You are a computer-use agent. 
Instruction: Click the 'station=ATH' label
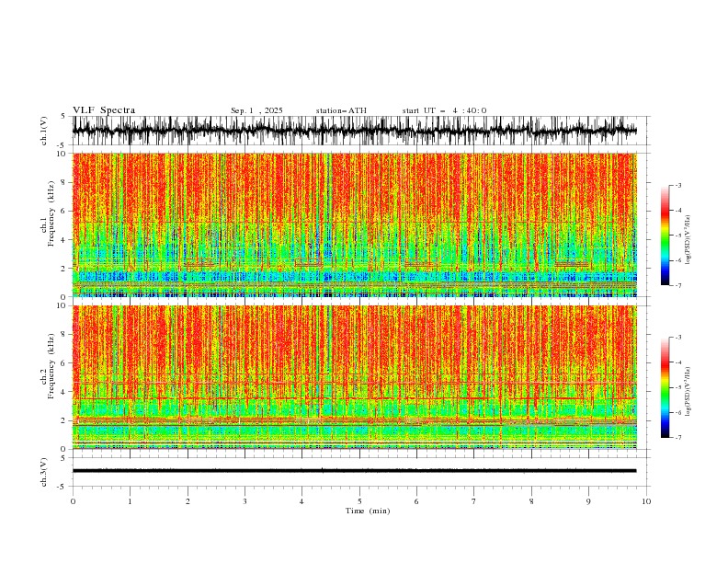[341, 110]
